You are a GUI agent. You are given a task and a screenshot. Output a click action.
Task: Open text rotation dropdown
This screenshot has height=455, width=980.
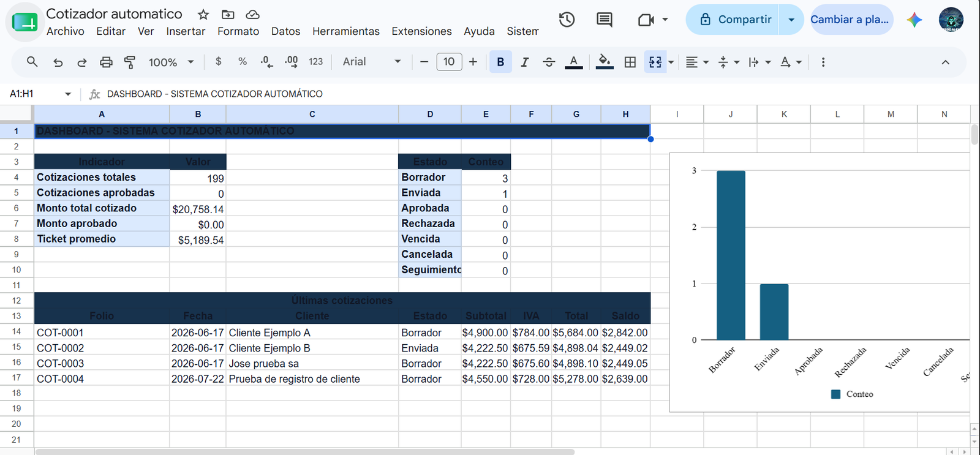791,62
